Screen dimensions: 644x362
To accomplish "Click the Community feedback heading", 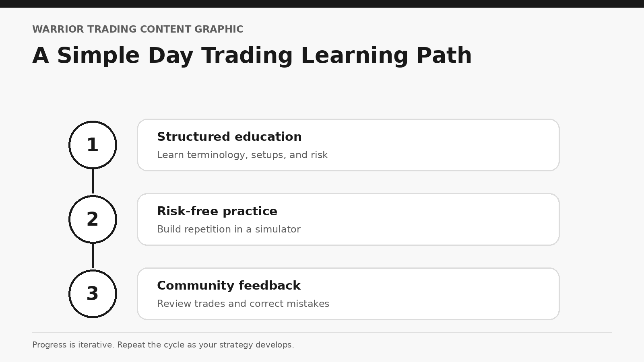I will point(229,286).
